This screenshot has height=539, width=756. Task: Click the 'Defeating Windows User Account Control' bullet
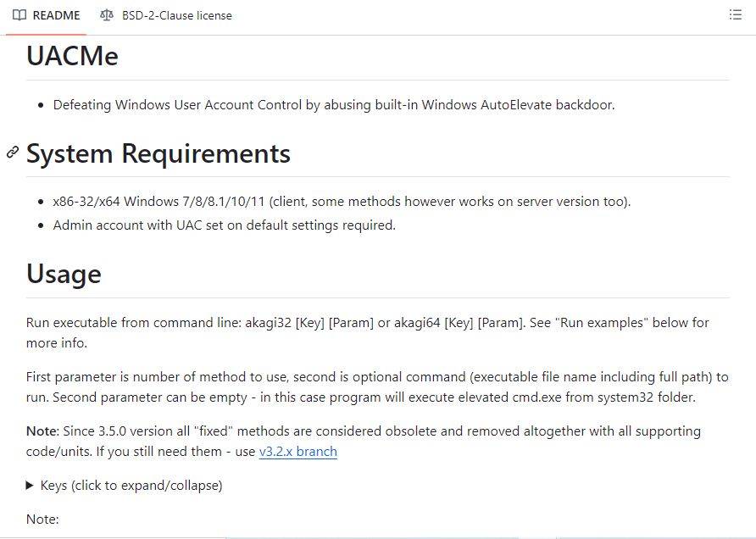[x=333, y=105]
